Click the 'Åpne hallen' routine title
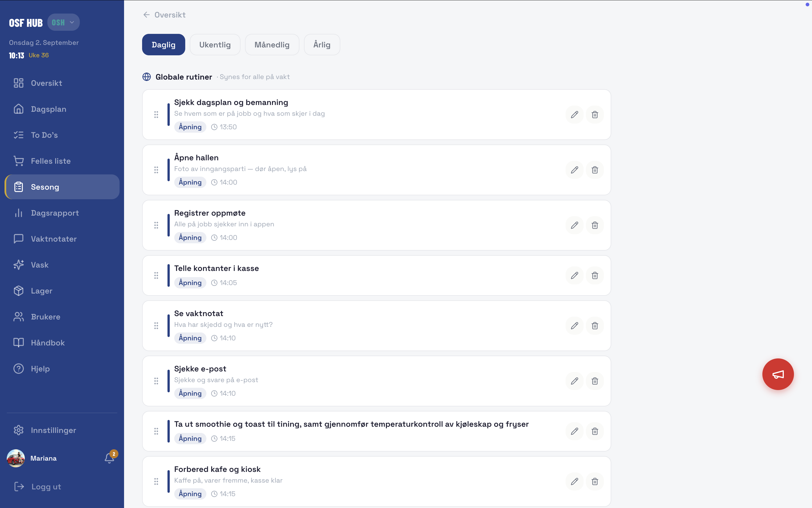 point(196,157)
